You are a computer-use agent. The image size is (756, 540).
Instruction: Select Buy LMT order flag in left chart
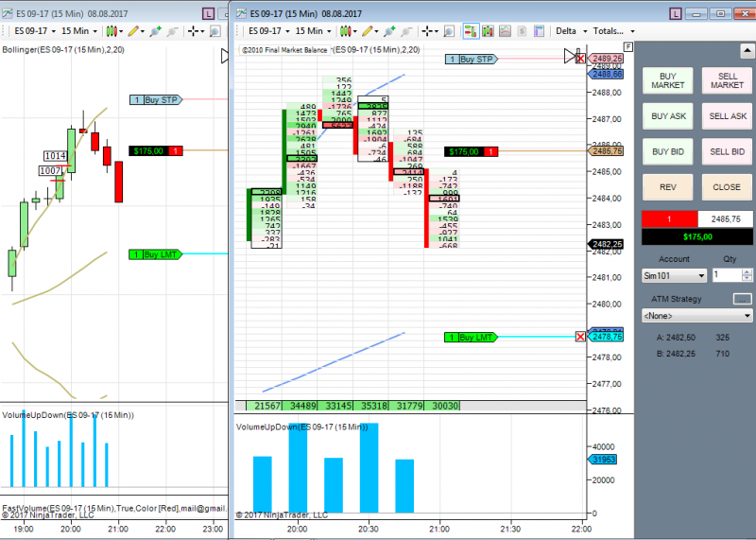coord(155,254)
